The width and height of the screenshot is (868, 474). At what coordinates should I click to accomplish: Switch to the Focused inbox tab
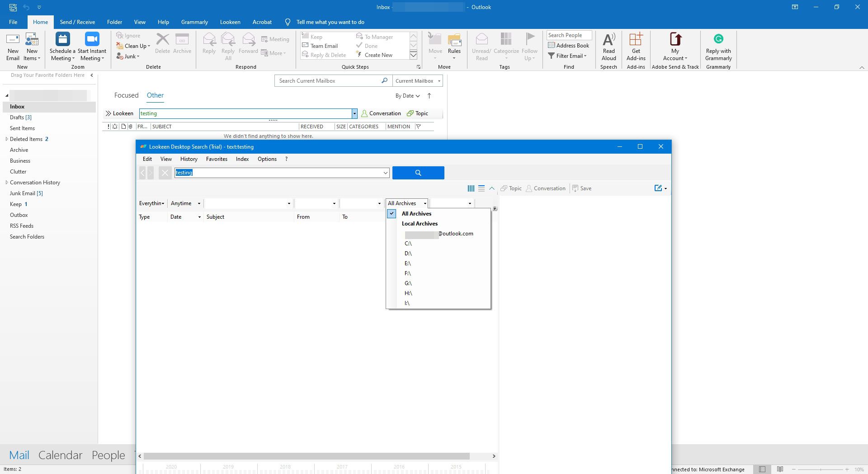[126, 95]
